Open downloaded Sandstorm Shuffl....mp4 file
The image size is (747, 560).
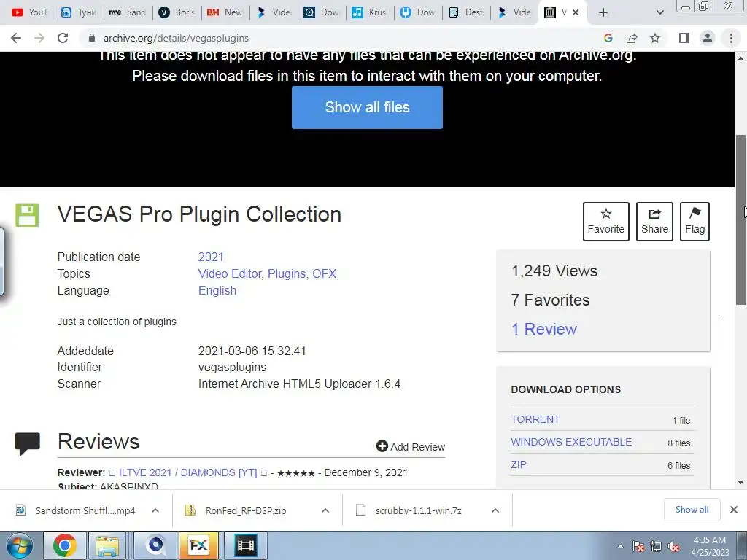[x=76, y=510]
